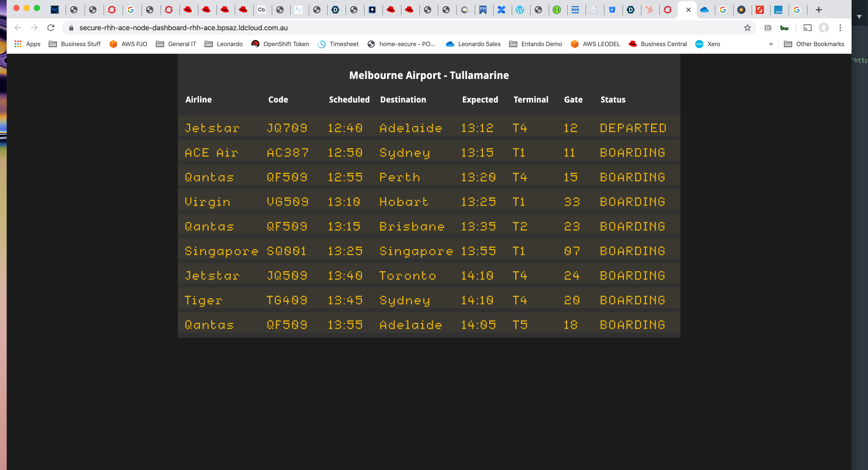Switch to the FM bookmark-icon tab
Screen dimensions: 868x470
pyautogui.click(x=483, y=10)
